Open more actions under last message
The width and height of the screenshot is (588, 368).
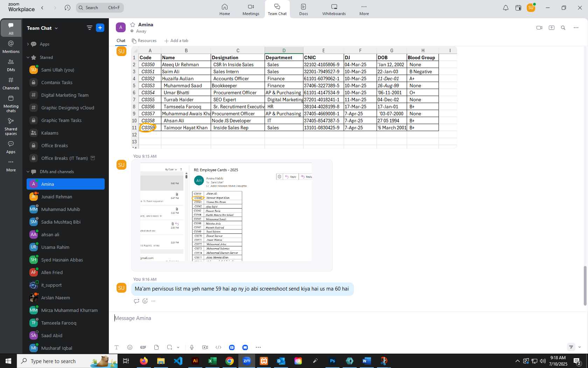tap(153, 301)
